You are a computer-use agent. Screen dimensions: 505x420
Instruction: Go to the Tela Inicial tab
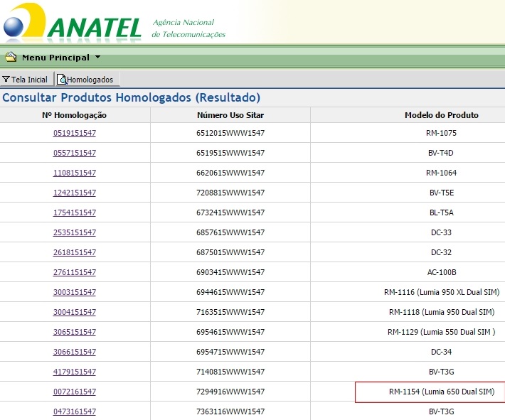[x=27, y=79]
